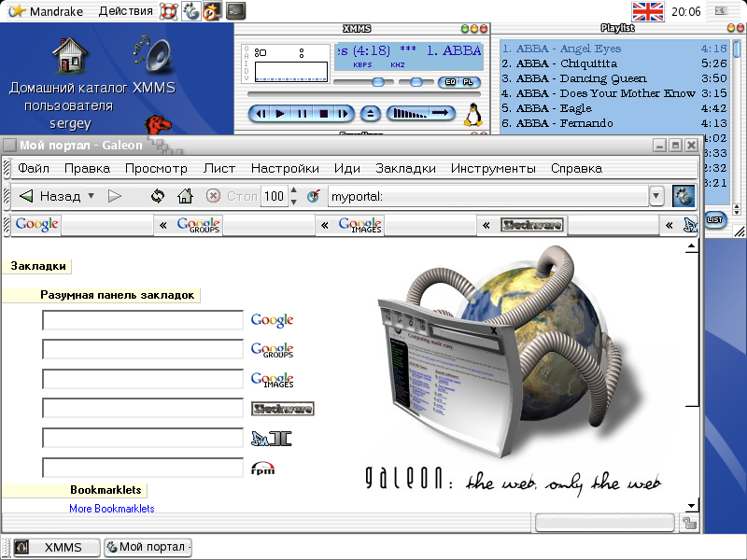This screenshot has width=747, height=560.
Task: Go back with the Назад button
Action: click(49, 196)
